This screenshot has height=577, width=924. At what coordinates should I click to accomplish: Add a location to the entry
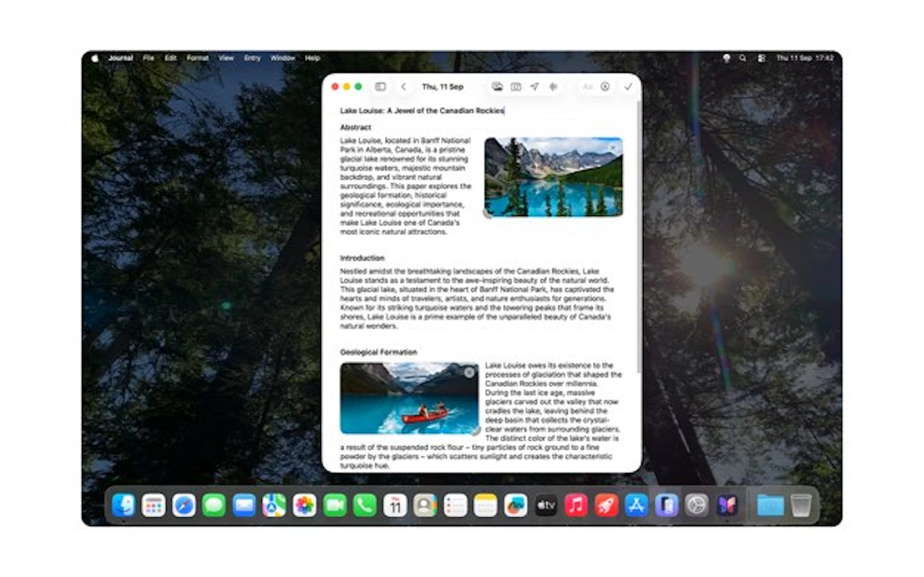coord(534,87)
